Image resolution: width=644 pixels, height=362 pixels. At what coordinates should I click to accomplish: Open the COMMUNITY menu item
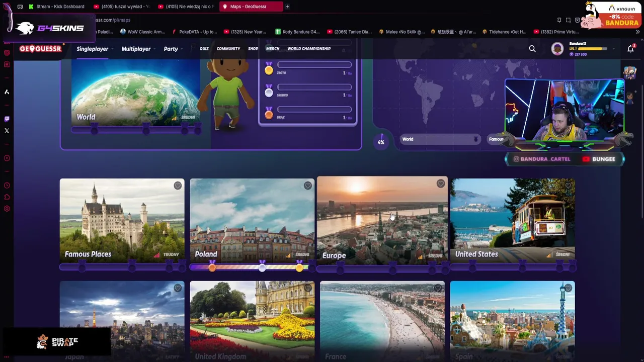coord(228,49)
